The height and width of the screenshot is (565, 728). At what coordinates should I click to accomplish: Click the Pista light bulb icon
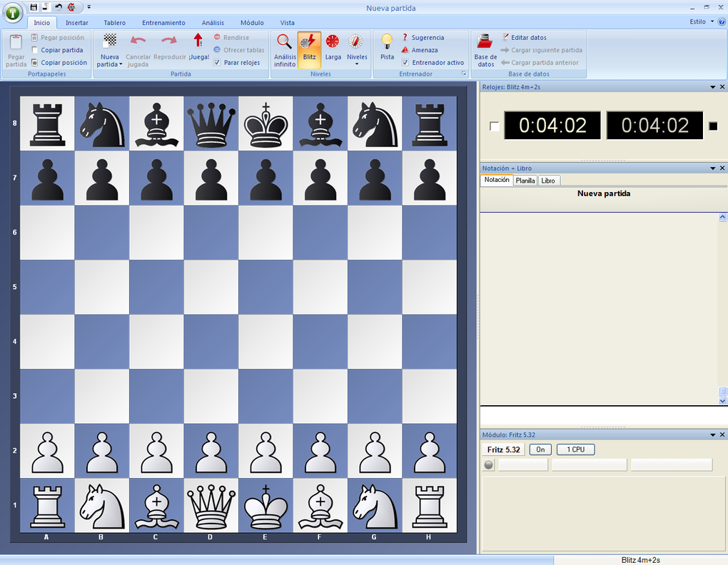coord(387,41)
